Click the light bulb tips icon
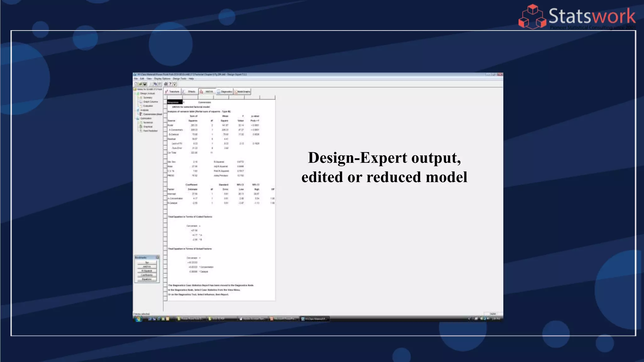 point(175,84)
